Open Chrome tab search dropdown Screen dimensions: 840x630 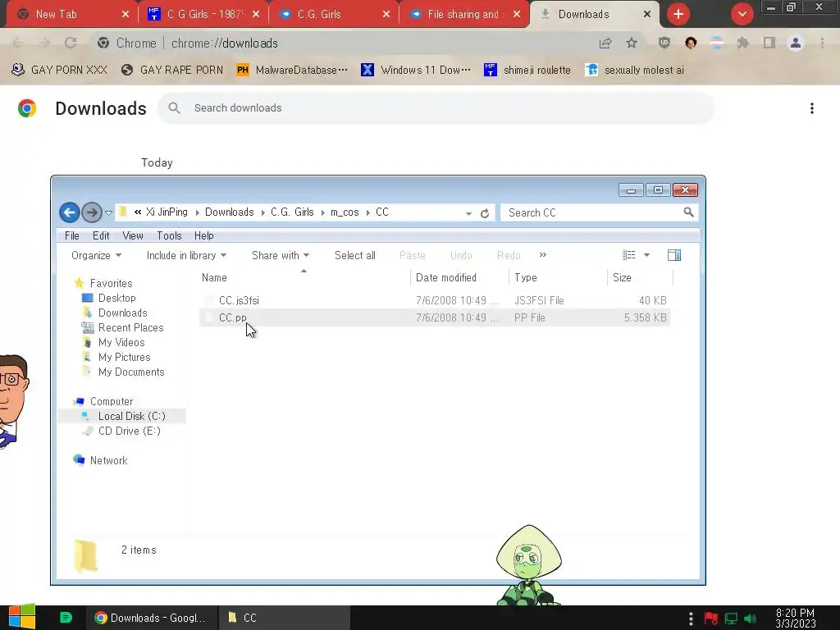pyautogui.click(x=742, y=14)
